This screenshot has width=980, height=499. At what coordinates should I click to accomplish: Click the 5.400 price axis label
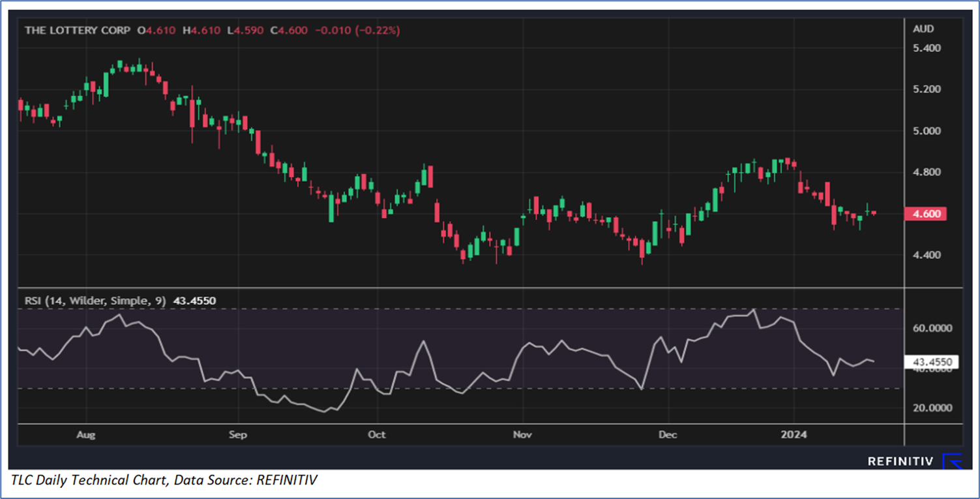pos(927,48)
